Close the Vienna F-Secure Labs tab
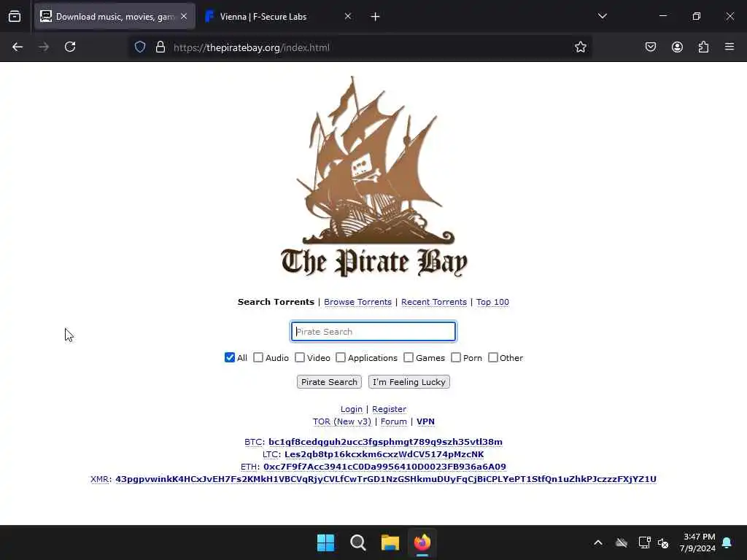 pos(348,17)
